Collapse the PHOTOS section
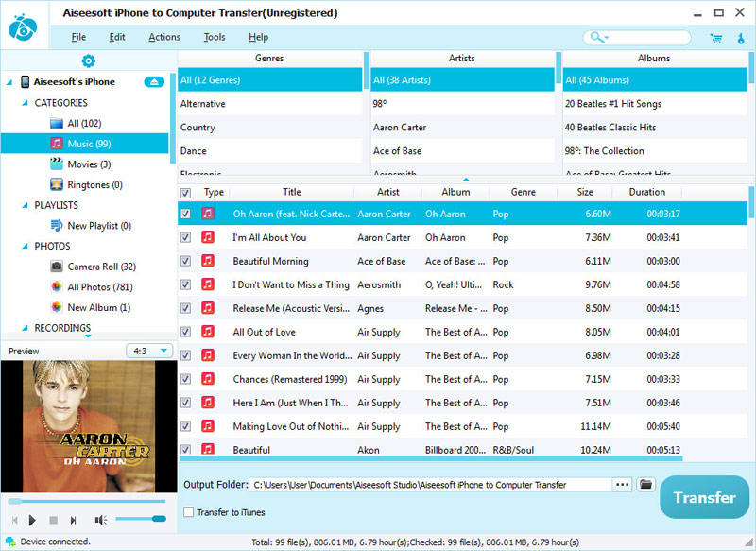The image size is (756, 551). (x=26, y=247)
